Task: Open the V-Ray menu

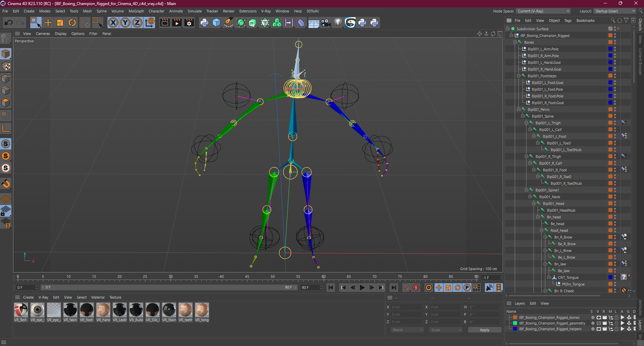Action: point(266,11)
